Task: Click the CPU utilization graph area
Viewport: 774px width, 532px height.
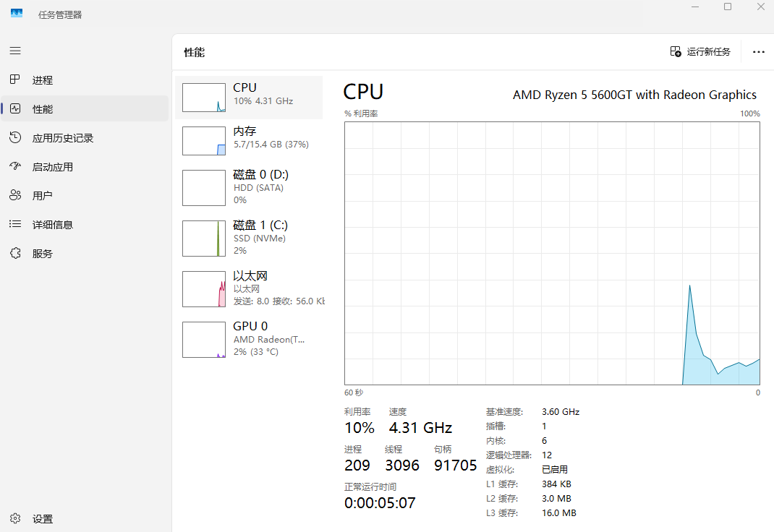Action: click(552, 253)
